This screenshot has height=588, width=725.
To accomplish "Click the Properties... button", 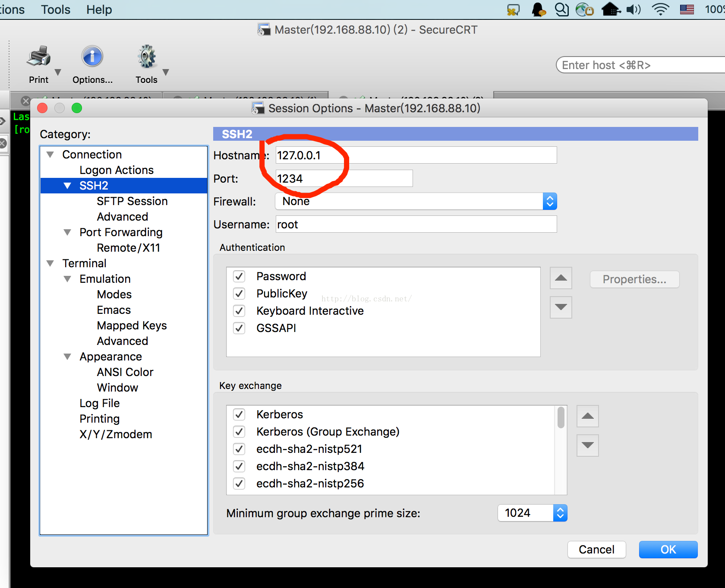I will (x=634, y=279).
